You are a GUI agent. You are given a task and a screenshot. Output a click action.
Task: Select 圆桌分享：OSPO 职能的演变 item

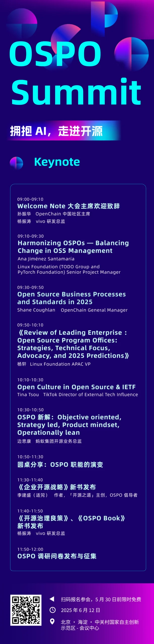(x=60, y=464)
